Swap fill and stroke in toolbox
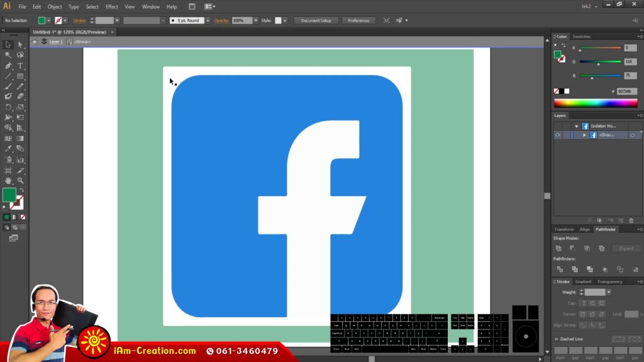The image size is (644, 362). (x=22, y=190)
